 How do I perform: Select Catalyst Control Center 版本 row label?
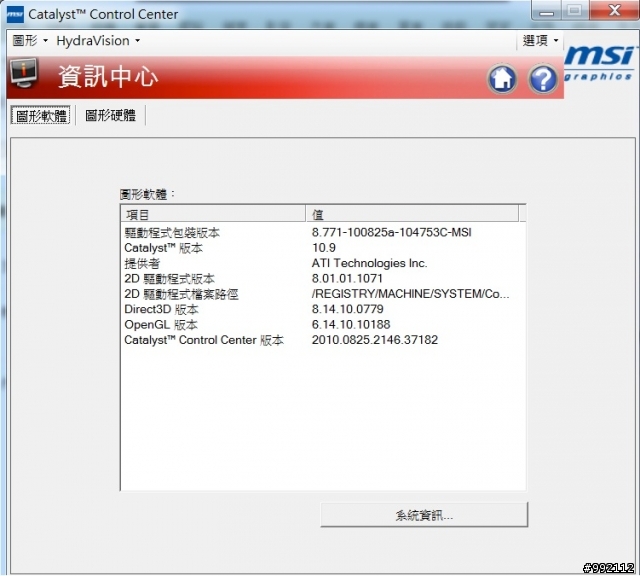coord(204,340)
